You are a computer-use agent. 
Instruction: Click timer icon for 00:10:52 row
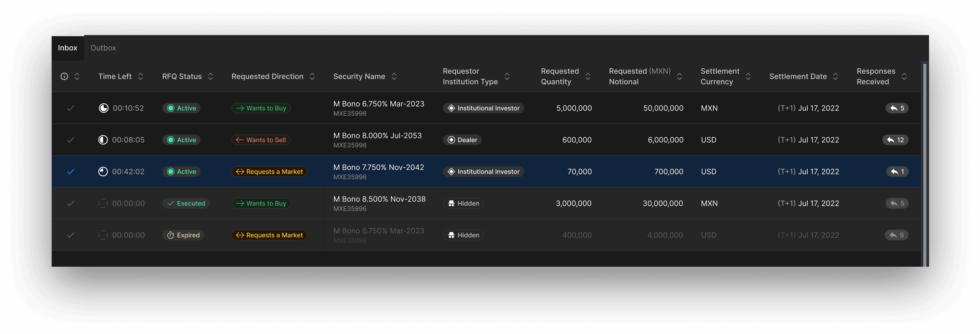(x=103, y=108)
